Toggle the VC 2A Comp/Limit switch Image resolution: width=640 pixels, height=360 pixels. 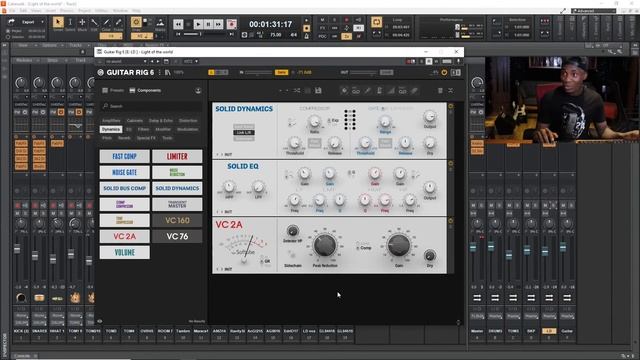[364, 246]
